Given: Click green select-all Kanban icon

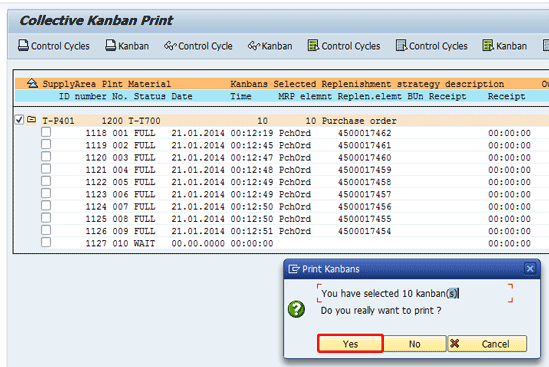Looking at the screenshot, I should tap(488, 45).
